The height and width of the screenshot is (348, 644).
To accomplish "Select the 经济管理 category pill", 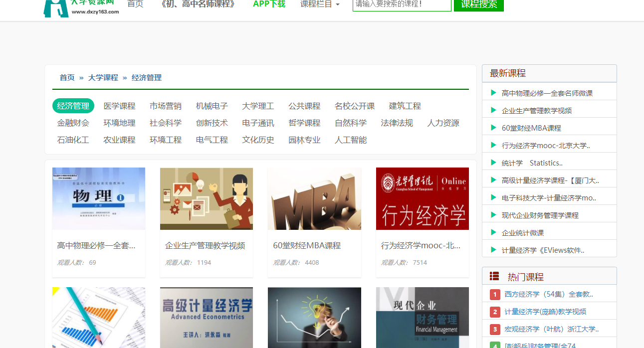I will [73, 106].
